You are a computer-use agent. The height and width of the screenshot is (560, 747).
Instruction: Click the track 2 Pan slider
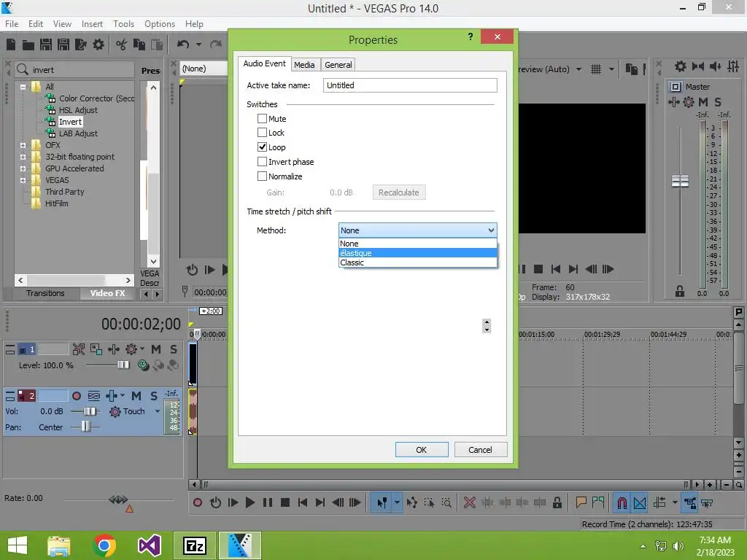[x=85, y=426]
